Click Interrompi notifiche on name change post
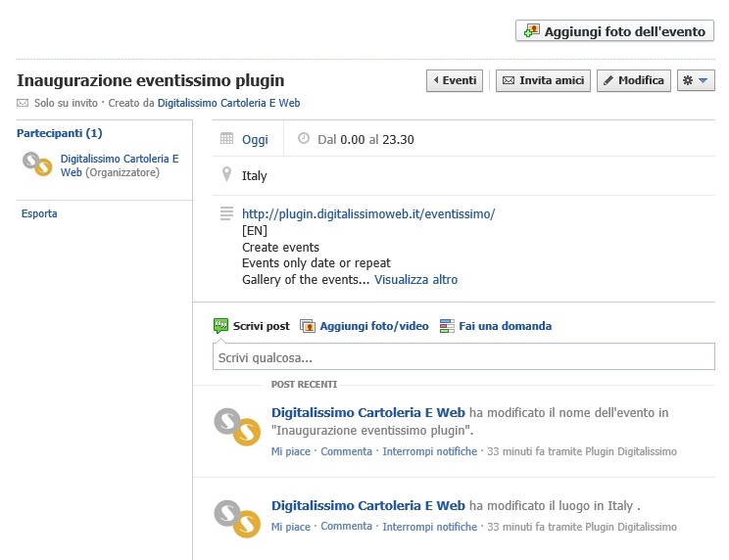729x560 pixels. pos(430,451)
